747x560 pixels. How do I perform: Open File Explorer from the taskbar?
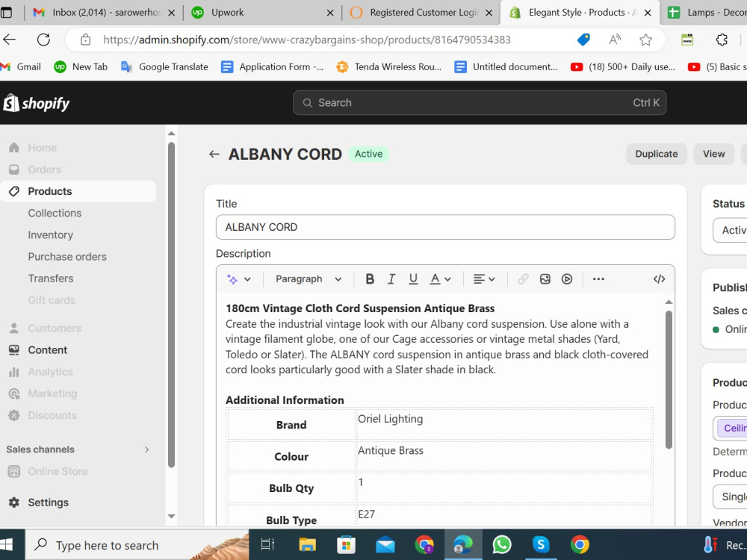(x=307, y=544)
